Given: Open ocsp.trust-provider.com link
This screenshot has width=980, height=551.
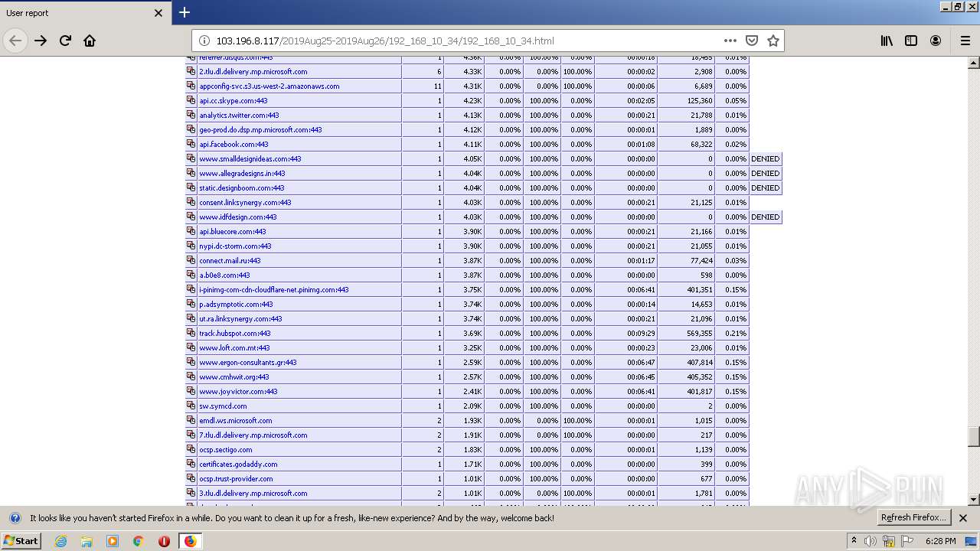Looking at the screenshot, I should tap(236, 479).
